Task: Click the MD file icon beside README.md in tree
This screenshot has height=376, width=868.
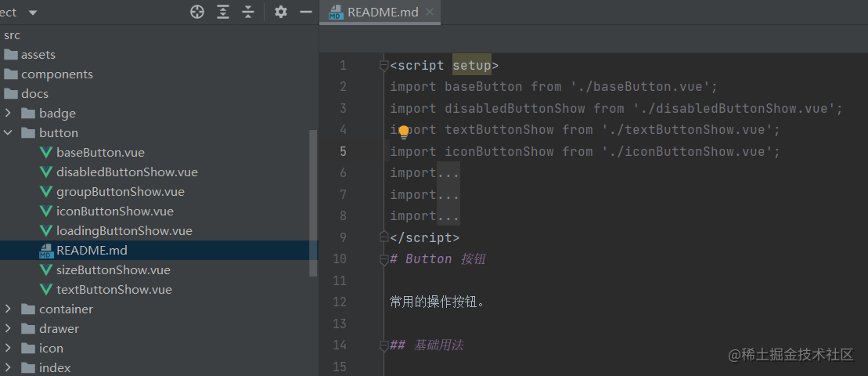Action: tap(46, 251)
